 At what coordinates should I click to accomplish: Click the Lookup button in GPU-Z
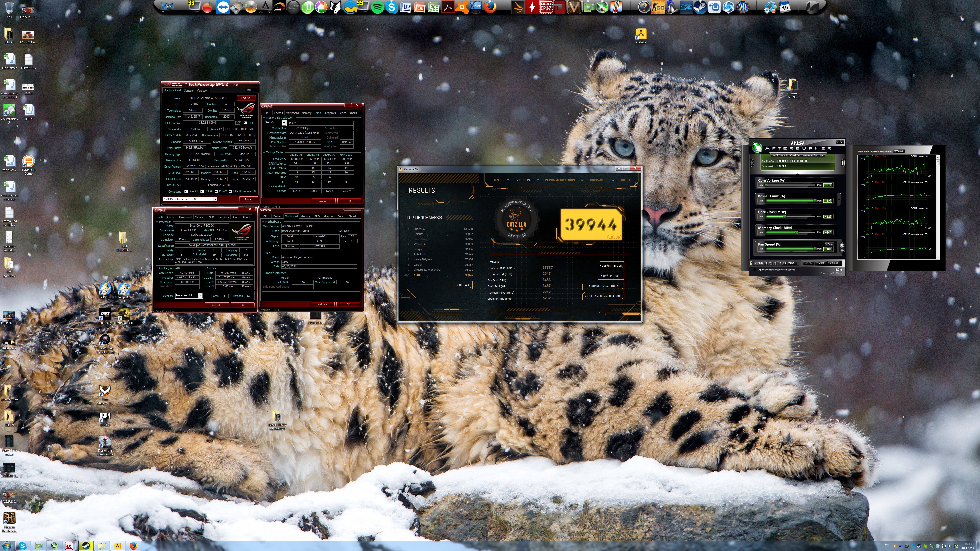[x=246, y=98]
